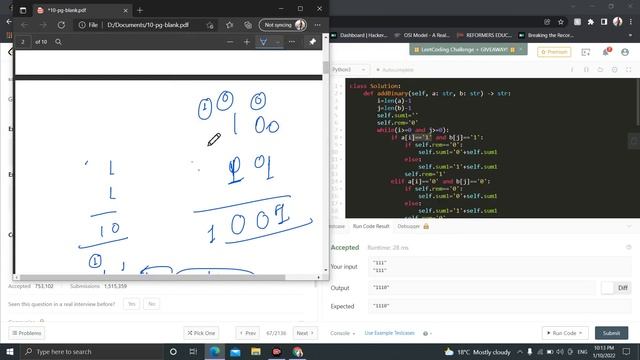Select the PDF Draw pen tool
Screen dimensions: 640x360
point(264,42)
